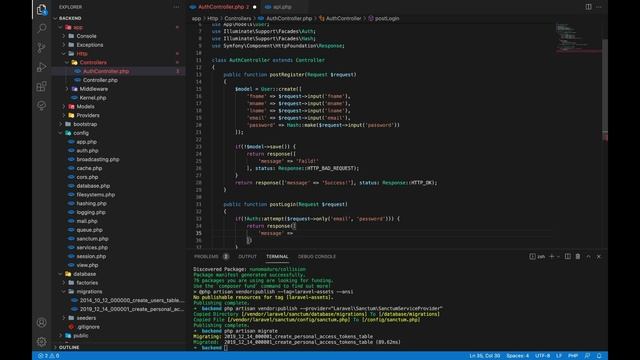Open the Manage gear icon
Viewport: 640px width, 360px height.
[42, 341]
